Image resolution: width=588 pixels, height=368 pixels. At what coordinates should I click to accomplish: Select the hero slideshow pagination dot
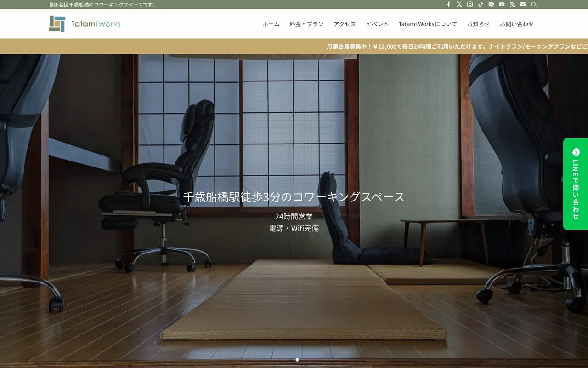(297, 360)
